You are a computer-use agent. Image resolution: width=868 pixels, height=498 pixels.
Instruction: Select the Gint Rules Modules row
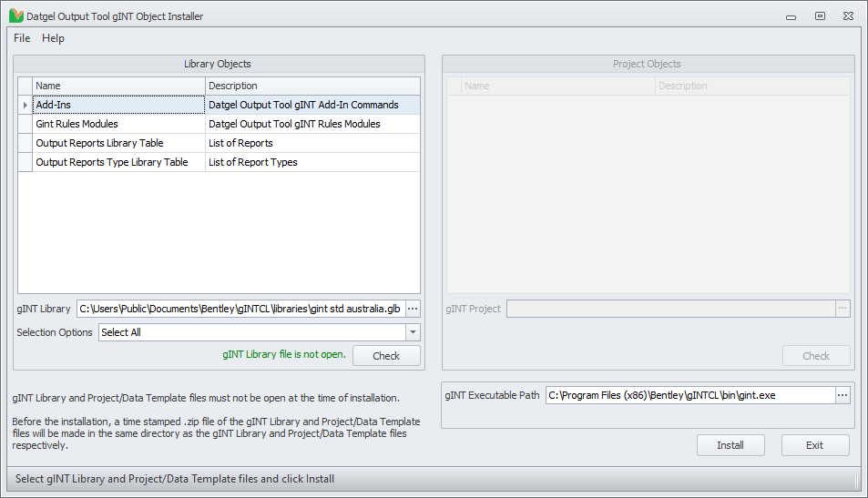[x=118, y=124]
